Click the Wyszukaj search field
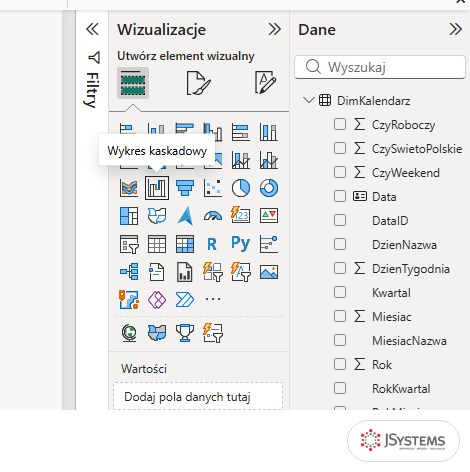470x472 pixels. pos(380,67)
